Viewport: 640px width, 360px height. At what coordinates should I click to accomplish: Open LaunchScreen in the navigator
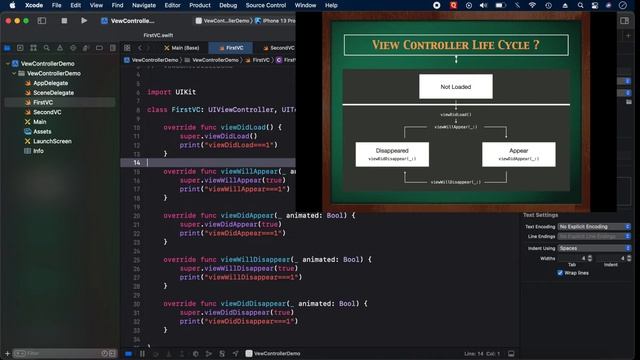[x=52, y=141]
